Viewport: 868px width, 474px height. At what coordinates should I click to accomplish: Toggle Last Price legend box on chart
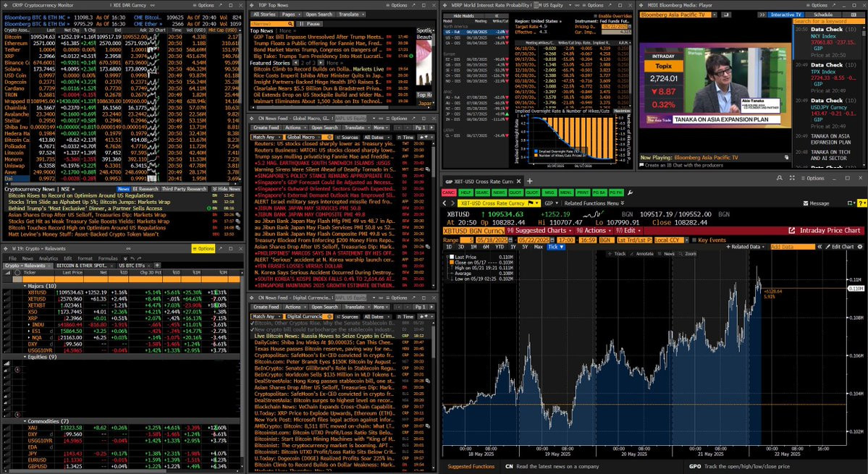tap(452, 257)
